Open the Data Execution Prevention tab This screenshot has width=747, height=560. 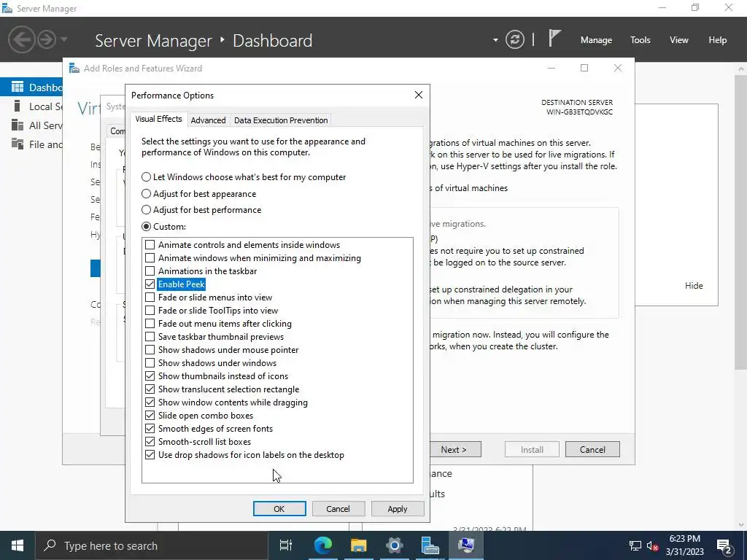pos(281,120)
